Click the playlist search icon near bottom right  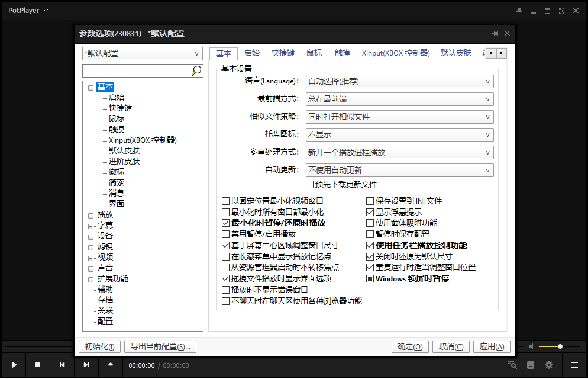click(x=511, y=365)
